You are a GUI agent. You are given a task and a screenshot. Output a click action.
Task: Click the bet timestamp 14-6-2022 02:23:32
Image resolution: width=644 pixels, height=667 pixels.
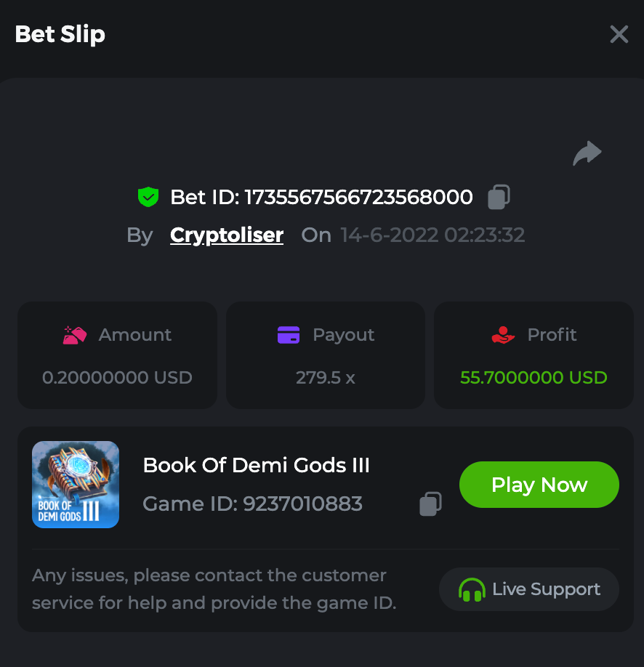pos(432,235)
